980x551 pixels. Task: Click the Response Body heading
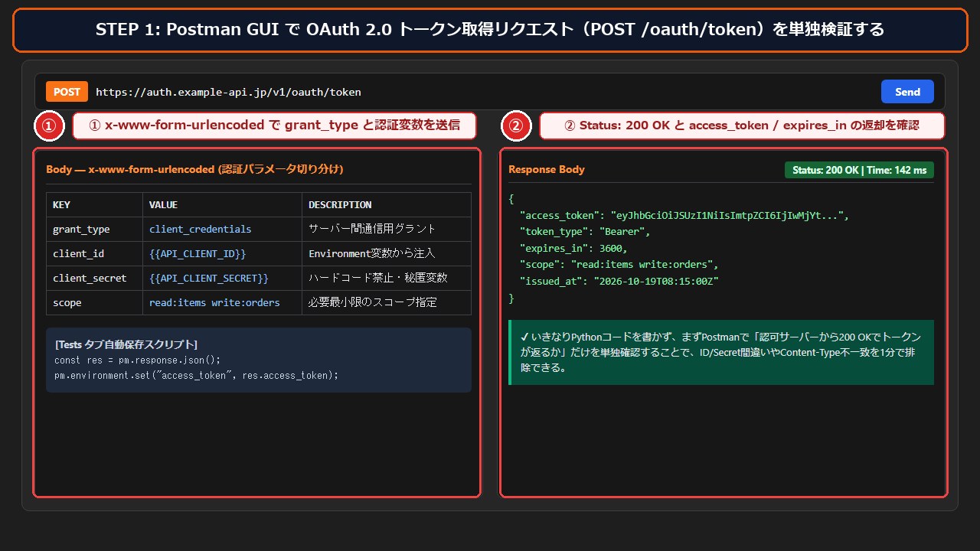tap(547, 169)
